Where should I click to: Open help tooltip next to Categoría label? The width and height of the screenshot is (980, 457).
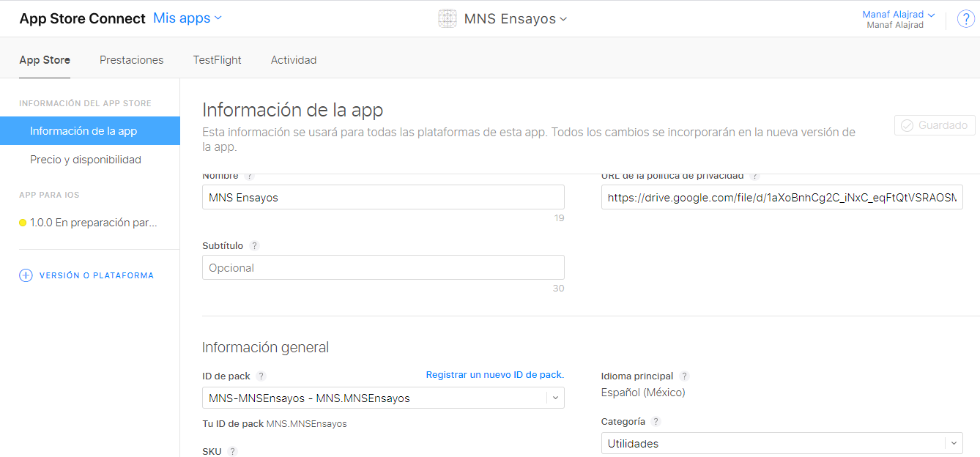click(656, 422)
